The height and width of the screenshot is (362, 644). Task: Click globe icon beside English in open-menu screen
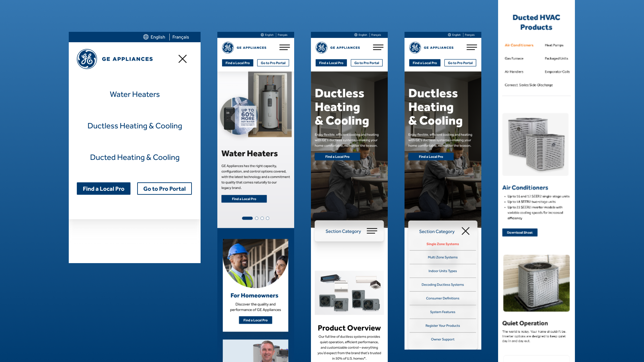(146, 37)
